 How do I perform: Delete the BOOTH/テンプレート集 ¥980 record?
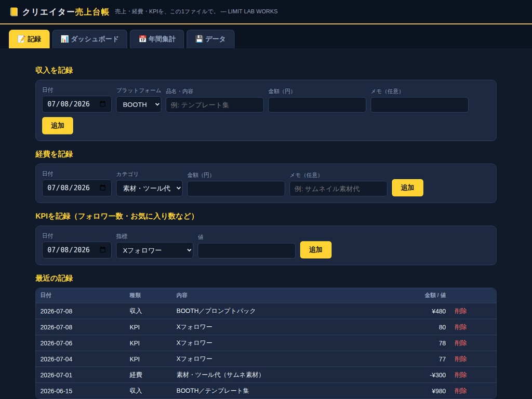460,391
